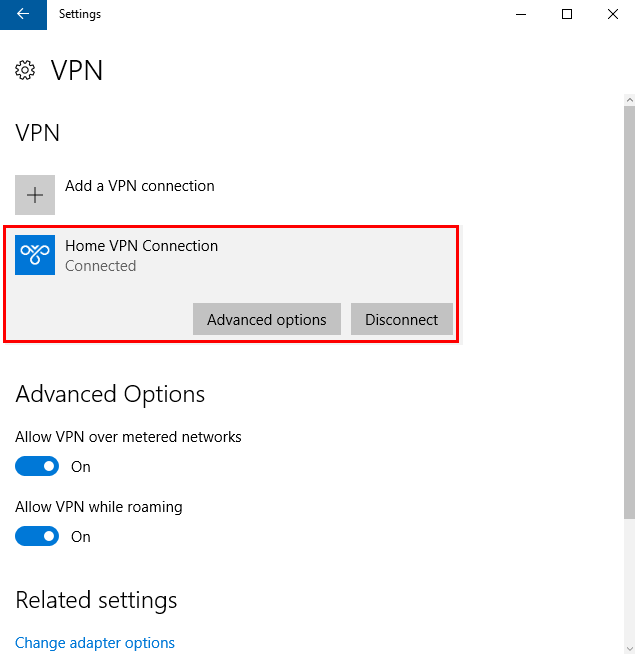Click the "Connected" status text
The width and height of the screenshot is (635, 654).
100,266
